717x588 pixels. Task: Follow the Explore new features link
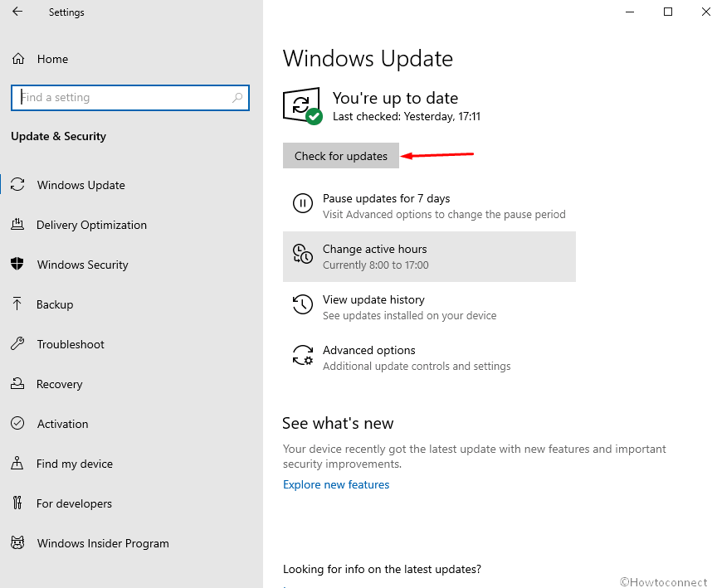336,484
